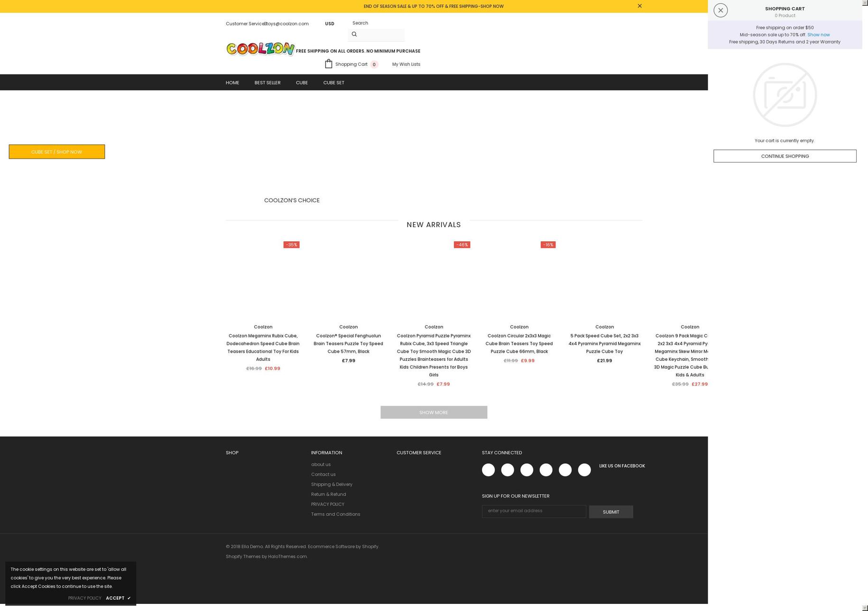Screen dimensions: 868x611
Task: Click CONTINUE SHOPPING in the empty cart panel
Action: click(x=785, y=156)
